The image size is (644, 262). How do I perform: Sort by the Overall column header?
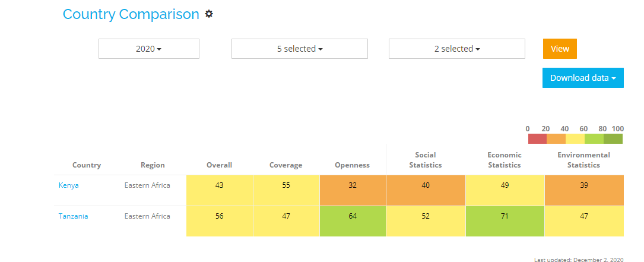pyautogui.click(x=219, y=165)
